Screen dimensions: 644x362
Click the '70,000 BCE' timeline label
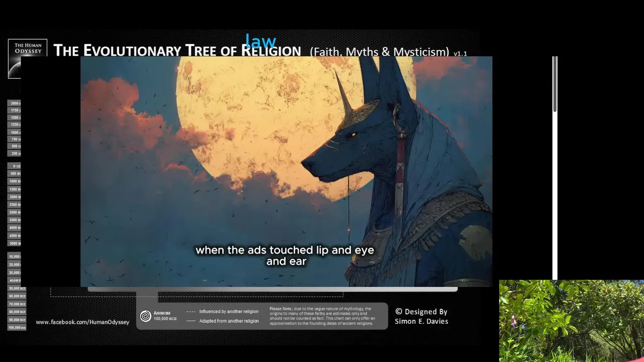[17, 304]
